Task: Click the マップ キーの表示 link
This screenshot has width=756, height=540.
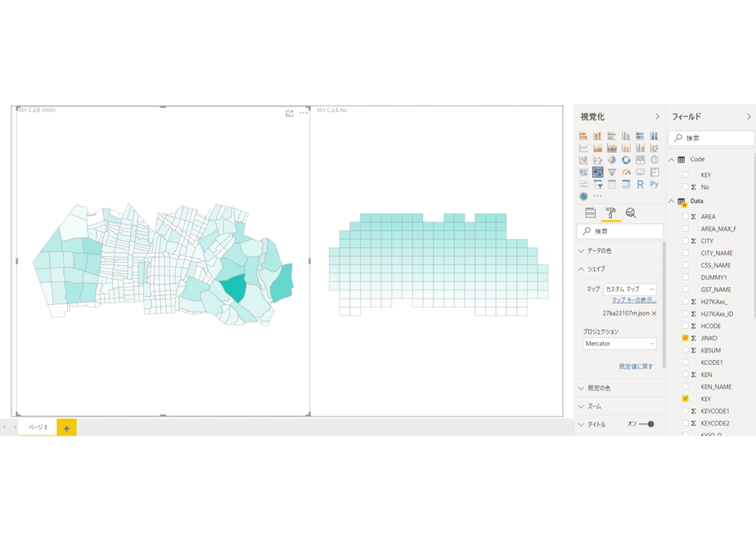Action: (634, 300)
